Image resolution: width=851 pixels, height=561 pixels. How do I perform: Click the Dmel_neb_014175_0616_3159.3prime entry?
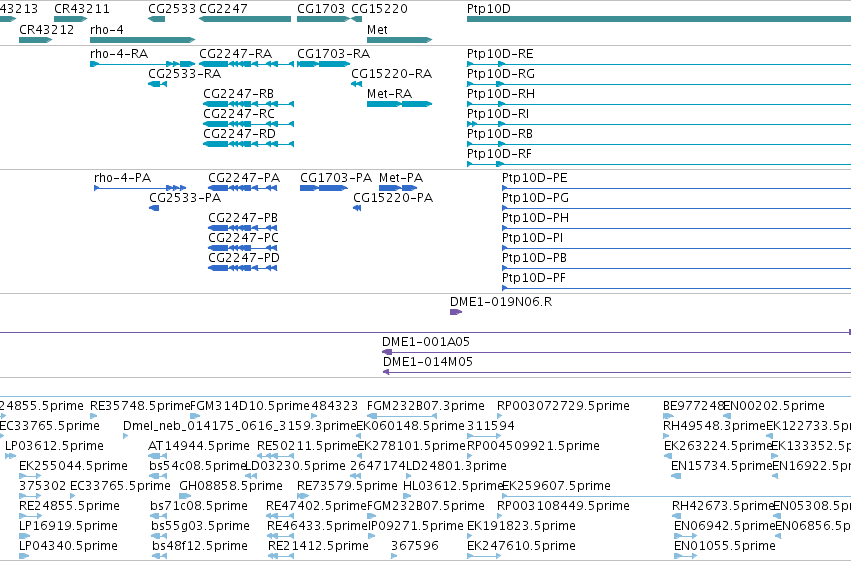pos(240,426)
